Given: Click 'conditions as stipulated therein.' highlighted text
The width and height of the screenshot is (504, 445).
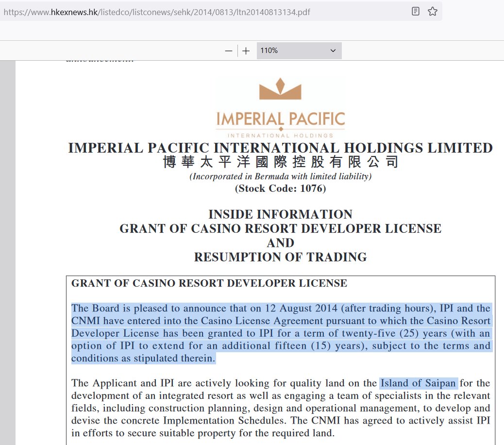Looking at the screenshot, I should click(x=143, y=358).
